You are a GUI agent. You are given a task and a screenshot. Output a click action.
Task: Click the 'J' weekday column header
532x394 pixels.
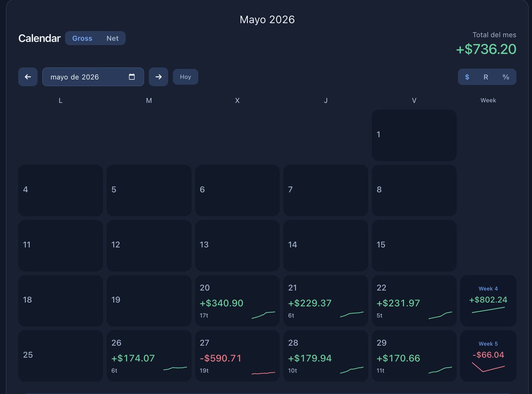tap(326, 101)
